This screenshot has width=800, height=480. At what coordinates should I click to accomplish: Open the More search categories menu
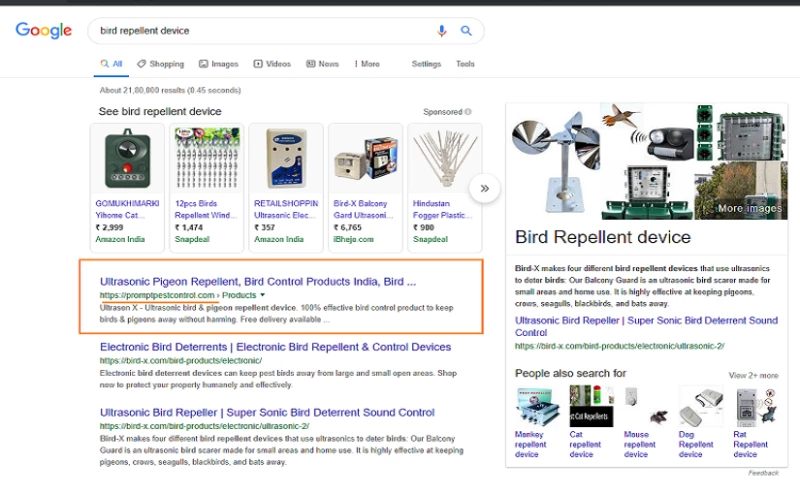click(x=367, y=64)
